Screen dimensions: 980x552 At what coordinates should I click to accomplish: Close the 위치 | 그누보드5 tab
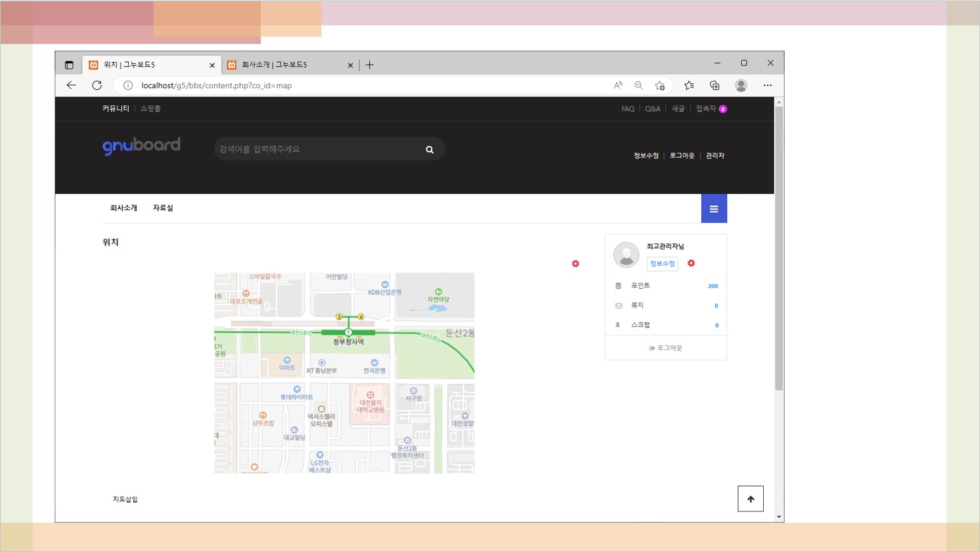click(212, 65)
